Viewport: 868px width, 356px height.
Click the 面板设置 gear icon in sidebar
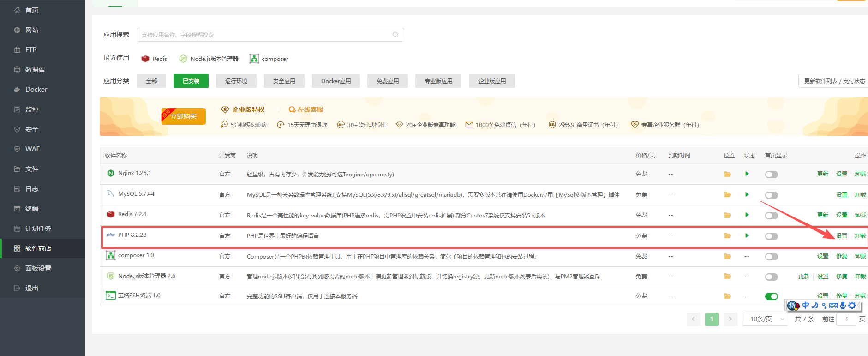(17, 268)
